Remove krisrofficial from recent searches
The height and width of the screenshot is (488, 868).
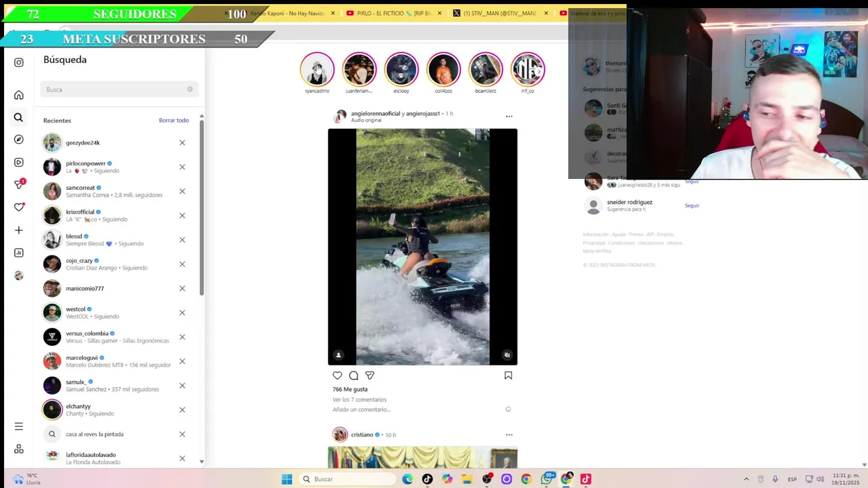pyautogui.click(x=182, y=216)
